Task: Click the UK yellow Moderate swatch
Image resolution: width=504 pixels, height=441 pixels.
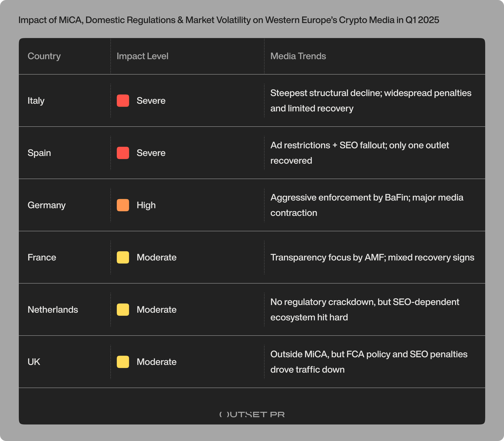Action: (x=123, y=362)
